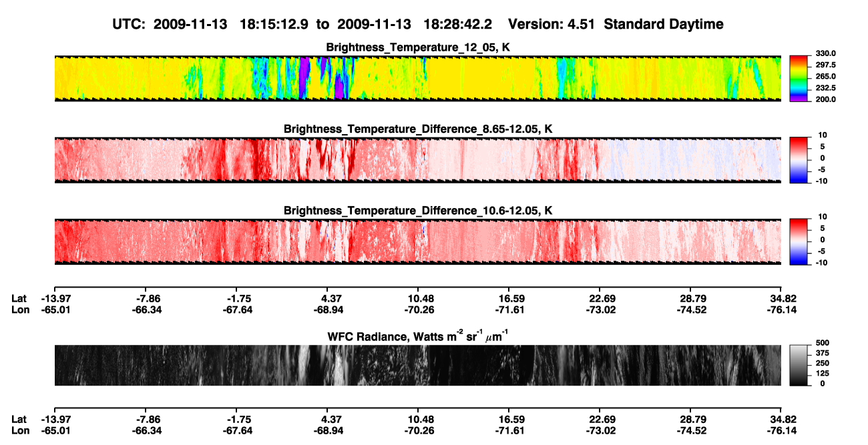Viewport: 868px width, 445px height.
Task: Click the upper Lat axis label
Action: [19, 298]
